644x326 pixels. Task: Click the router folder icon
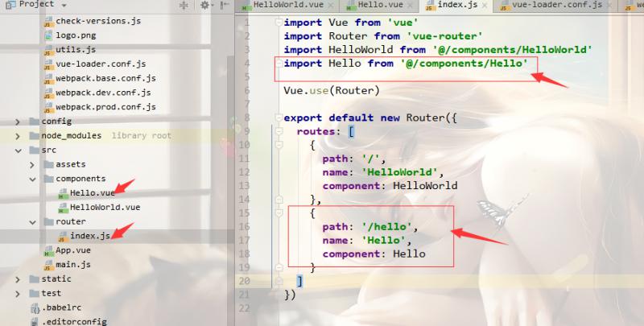[x=49, y=222]
